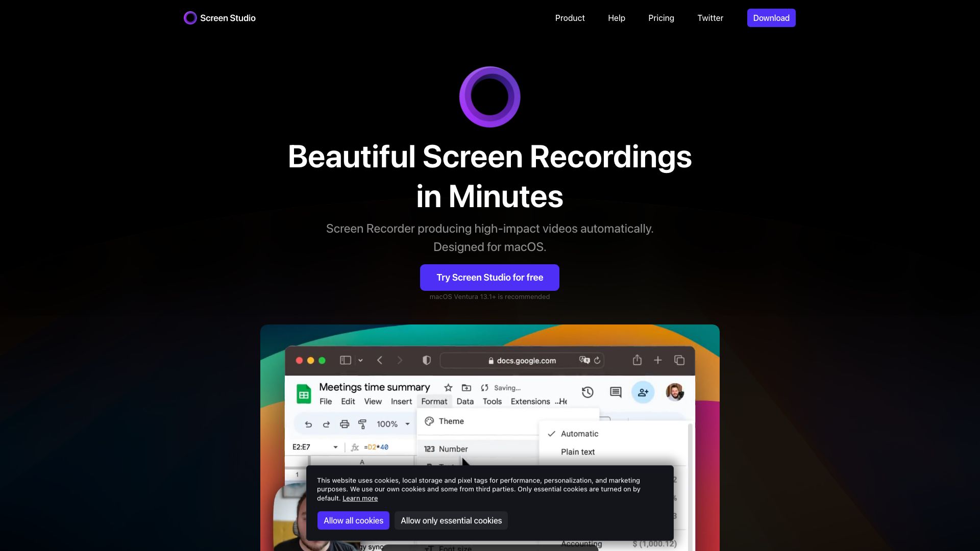Screen dimensions: 980x551
Task: Select the Paint format tool
Action: pyautogui.click(x=362, y=423)
